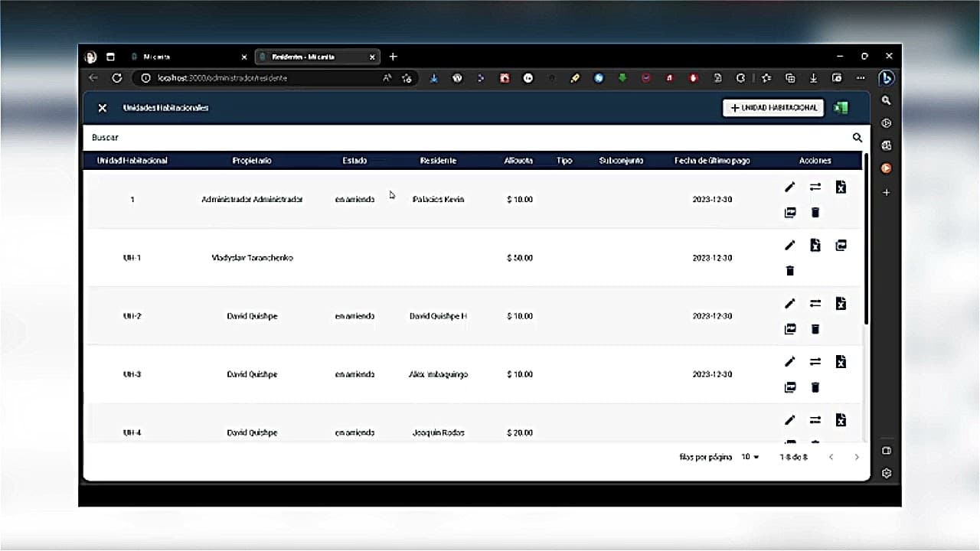Click into the Buscar search field
Screen dimensions: 980x551
[x=467, y=138]
